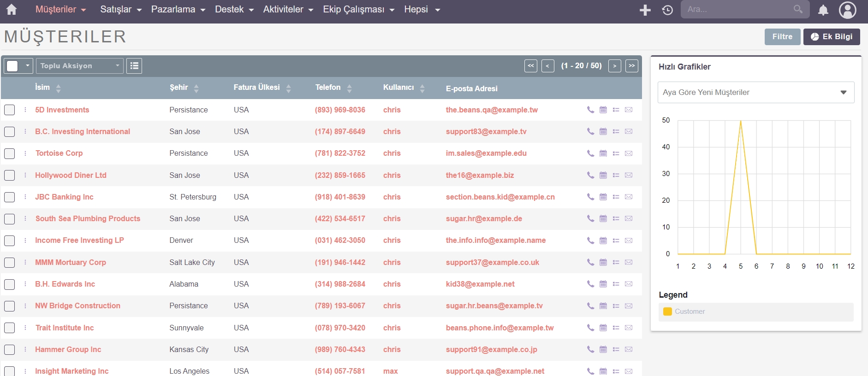The width and height of the screenshot is (868, 376).
Task: Jump to first page of results
Action: (x=531, y=66)
